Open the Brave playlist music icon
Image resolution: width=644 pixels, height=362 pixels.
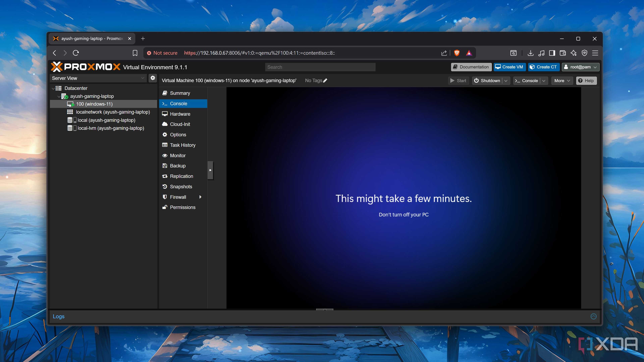click(x=541, y=53)
